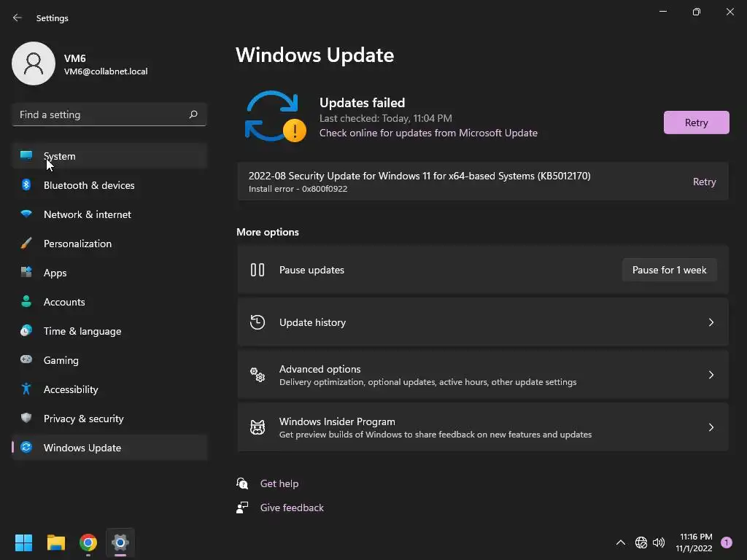747x560 pixels.
Task: Click the VM6 user avatar picture
Action: [x=34, y=63]
